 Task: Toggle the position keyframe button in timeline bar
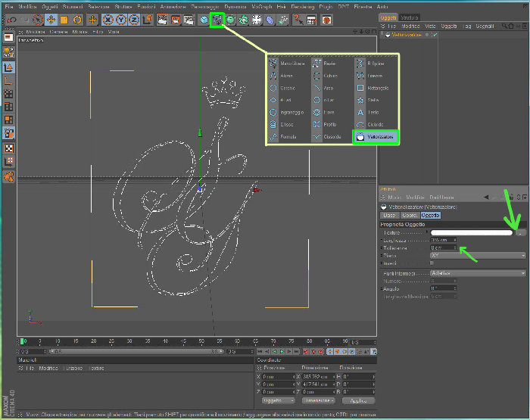point(331,351)
